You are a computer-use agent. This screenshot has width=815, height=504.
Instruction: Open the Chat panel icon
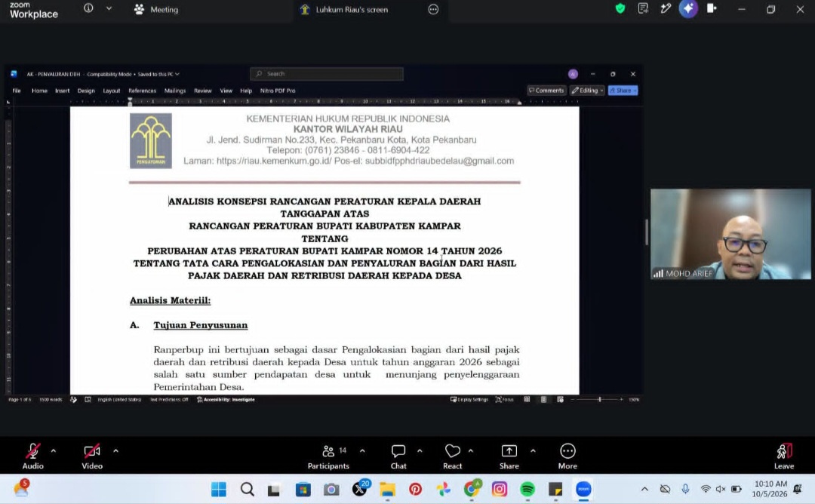coord(398,451)
